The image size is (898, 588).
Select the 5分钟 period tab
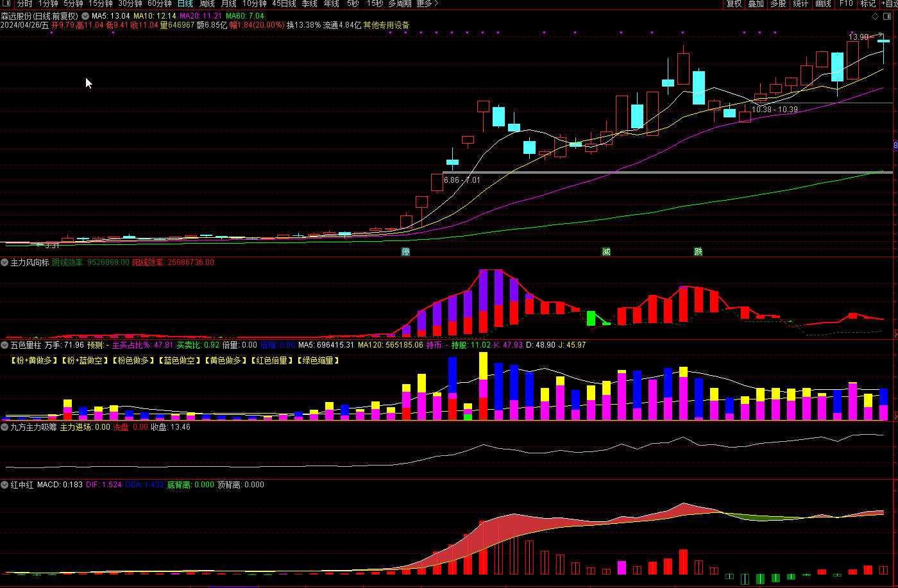(x=73, y=4)
